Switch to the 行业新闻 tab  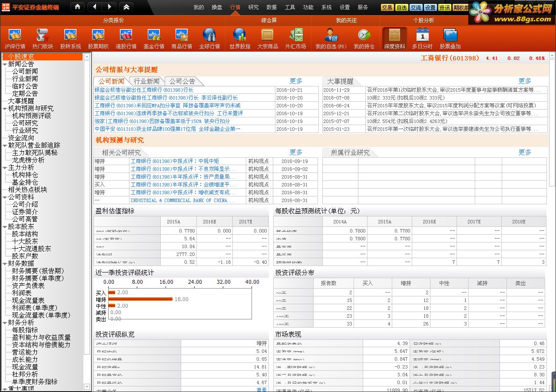pyautogui.click(x=146, y=81)
